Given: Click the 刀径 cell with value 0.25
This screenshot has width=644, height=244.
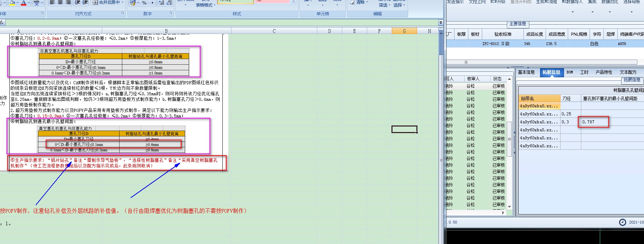Looking at the screenshot, I should click(x=571, y=114).
